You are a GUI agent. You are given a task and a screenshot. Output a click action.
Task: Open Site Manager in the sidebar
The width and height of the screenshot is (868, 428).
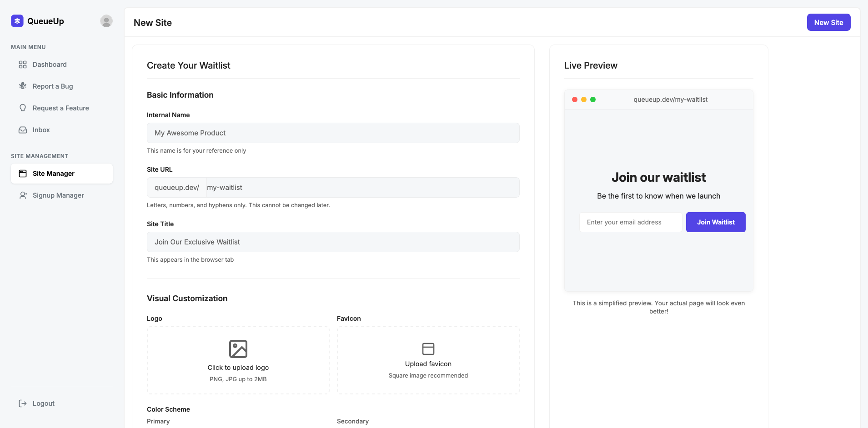62,174
